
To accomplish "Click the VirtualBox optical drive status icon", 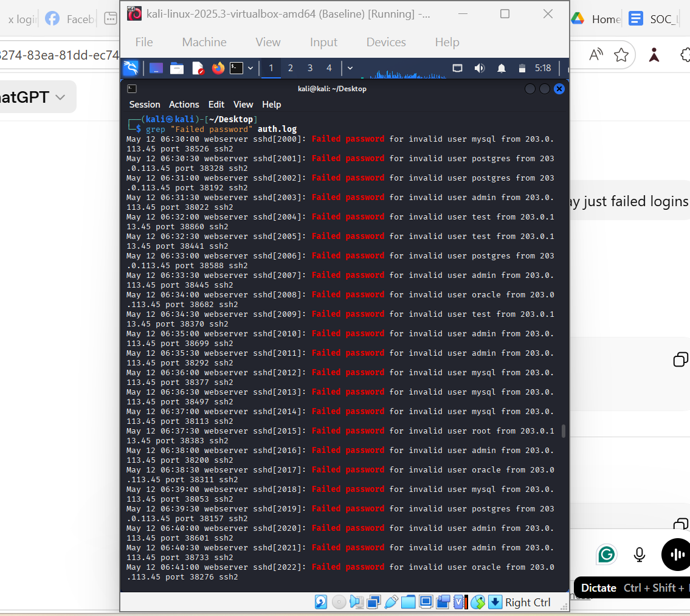I will (x=339, y=602).
